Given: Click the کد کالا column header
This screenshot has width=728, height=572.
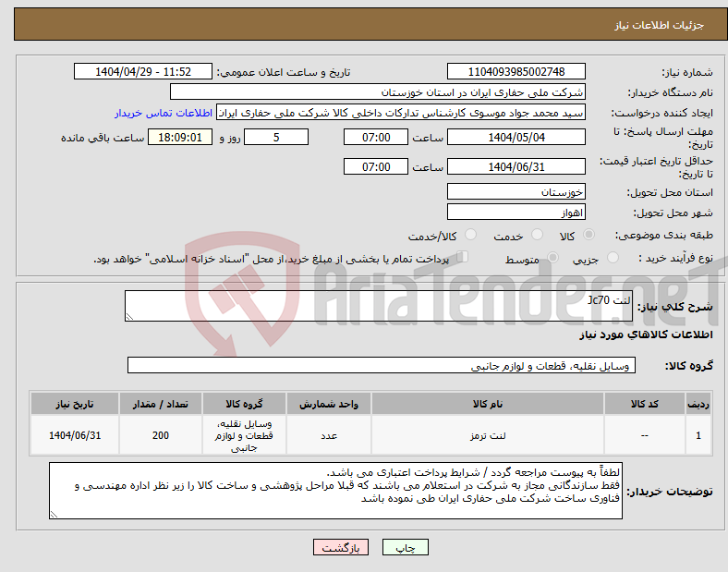Looking at the screenshot, I should tap(645, 404).
